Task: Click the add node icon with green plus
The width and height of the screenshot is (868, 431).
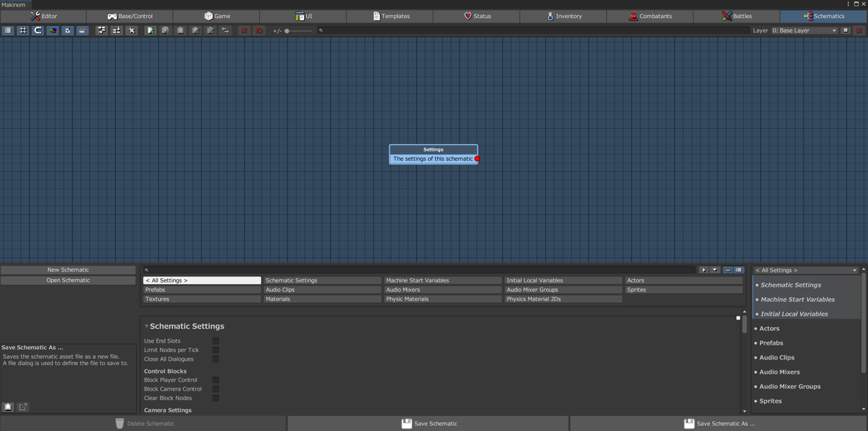Action: [150, 30]
